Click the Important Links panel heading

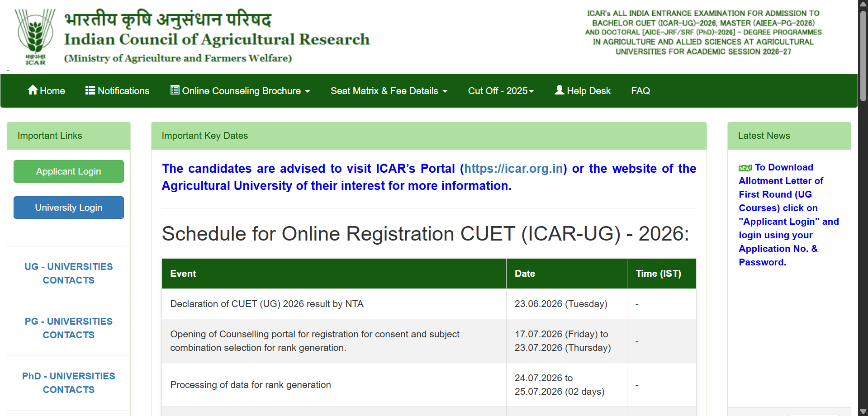pos(50,136)
